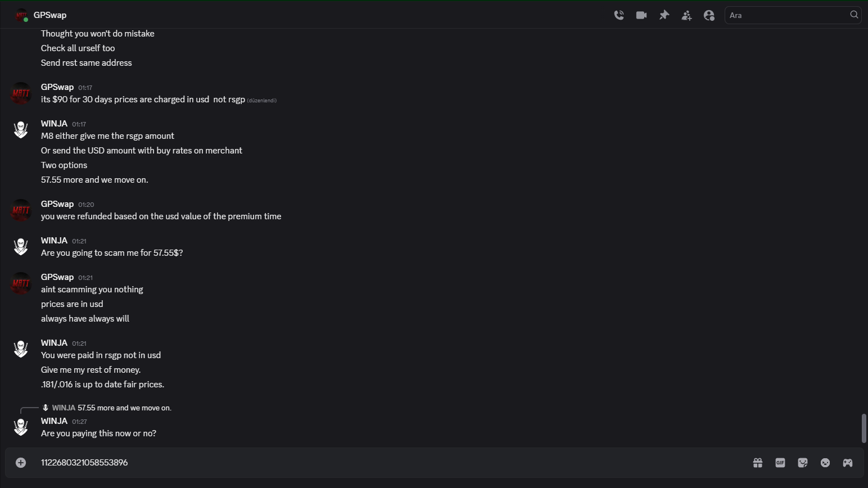
Task: Click the message input box text
Action: coord(84,463)
